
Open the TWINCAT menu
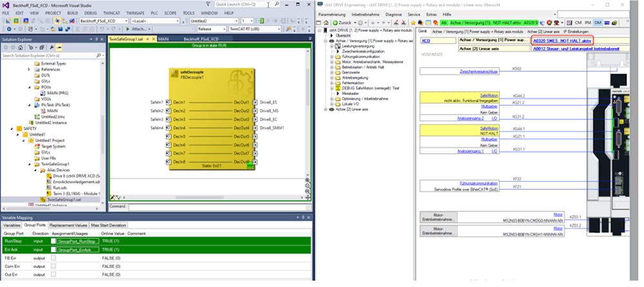point(112,13)
